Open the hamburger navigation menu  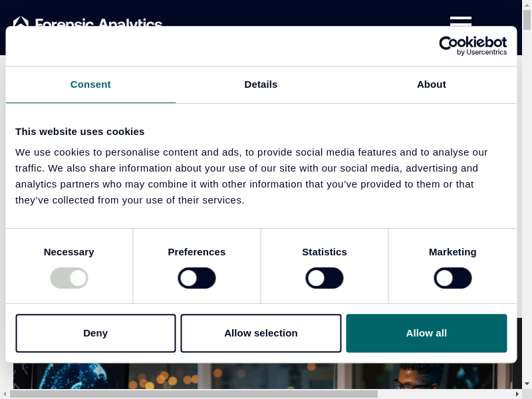tap(460, 21)
